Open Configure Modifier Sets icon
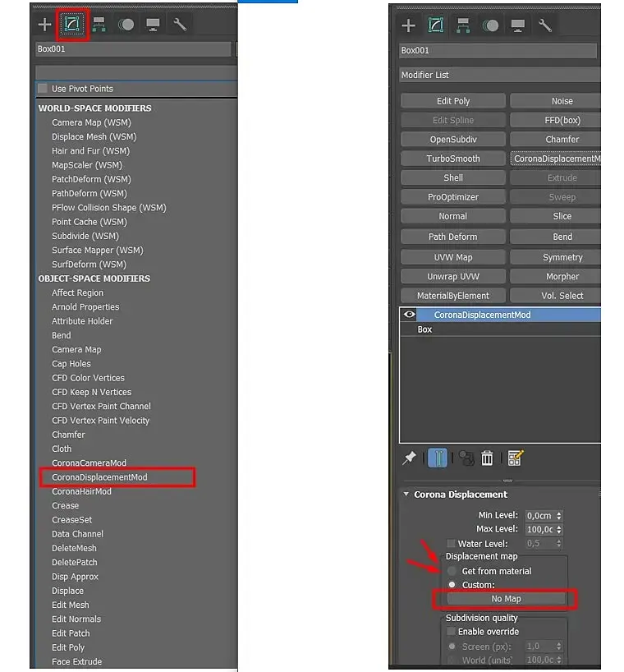Image resolution: width=624 pixels, height=672 pixels. point(516,458)
